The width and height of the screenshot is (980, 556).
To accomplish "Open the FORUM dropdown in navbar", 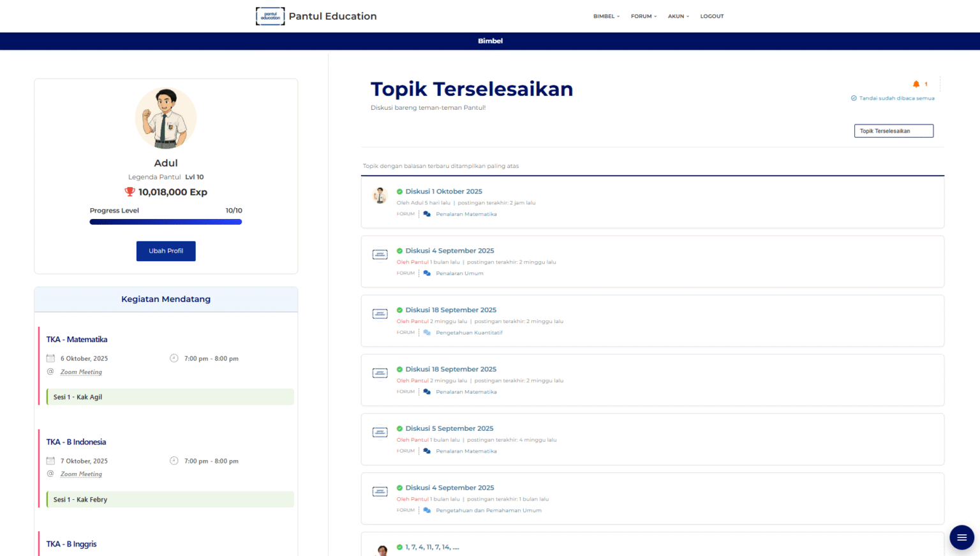I will click(x=643, y=17).
